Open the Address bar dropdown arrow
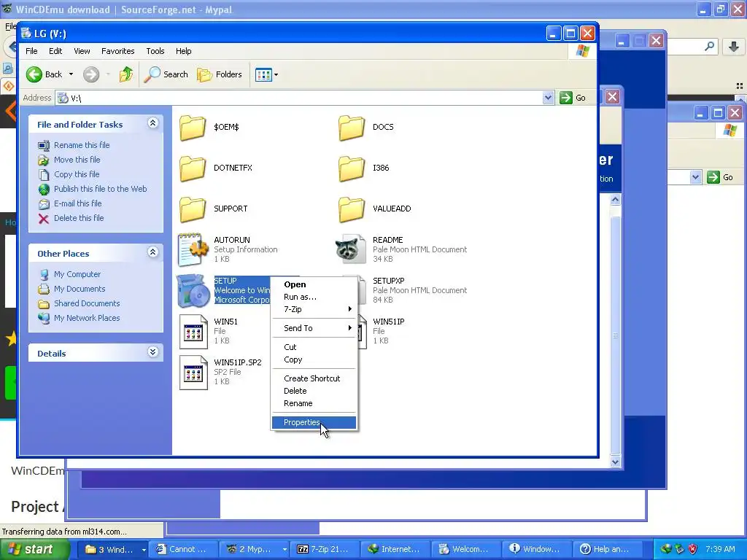The width and height of the screenshot is (747, 560). click(x=548, y=98)
